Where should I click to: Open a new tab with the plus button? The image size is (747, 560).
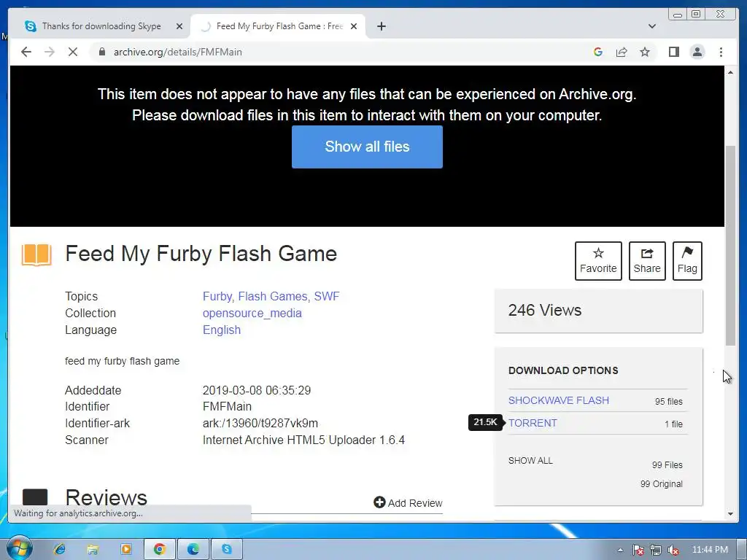(x=381, y=26)
